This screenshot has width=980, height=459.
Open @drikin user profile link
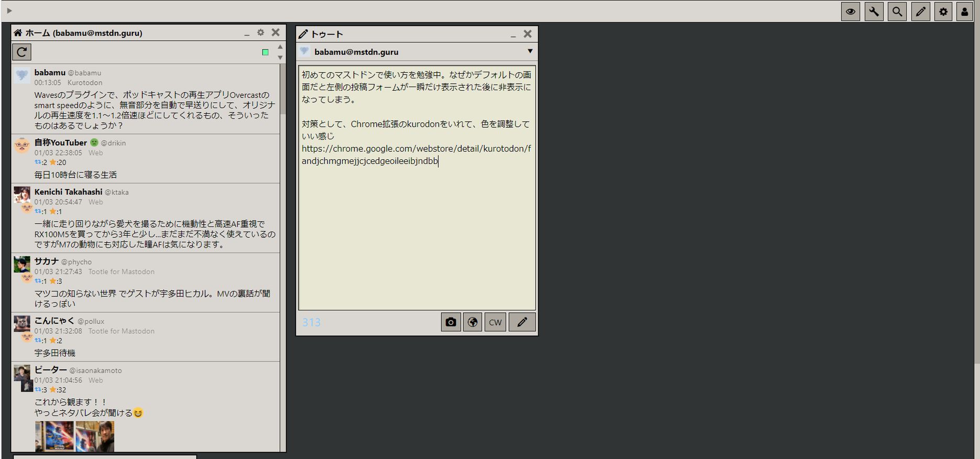[x=113, y=143]
